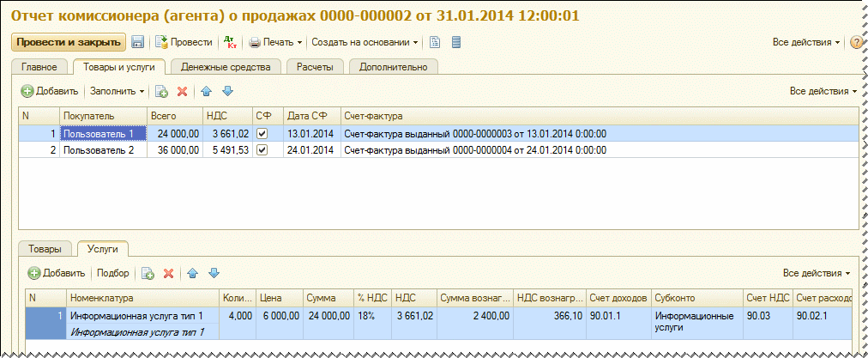
Task: Move buyer row up with the arrow
Action: click(x=207, y=92)
